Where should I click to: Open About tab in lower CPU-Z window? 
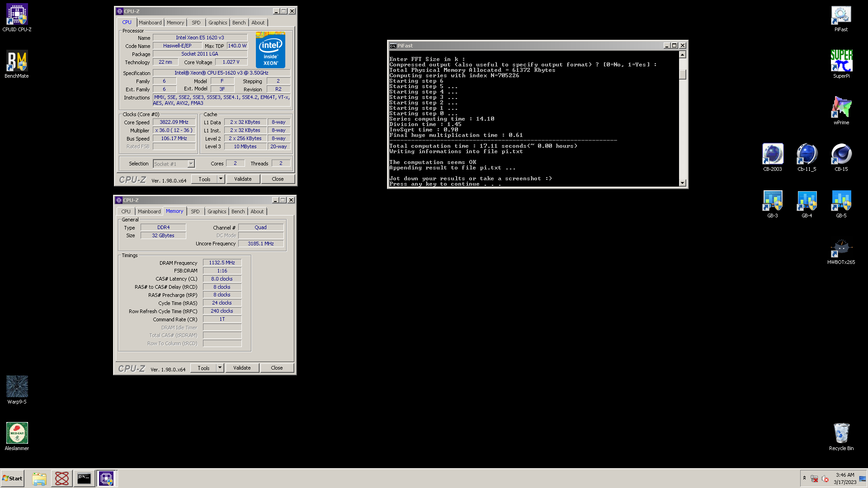(257, 211)
